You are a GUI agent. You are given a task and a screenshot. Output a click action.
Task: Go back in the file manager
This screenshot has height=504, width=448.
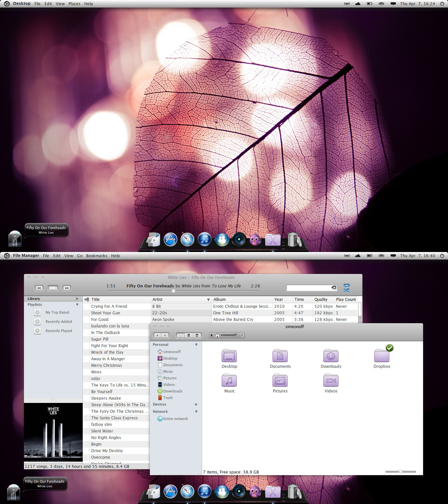coord(157,335)
